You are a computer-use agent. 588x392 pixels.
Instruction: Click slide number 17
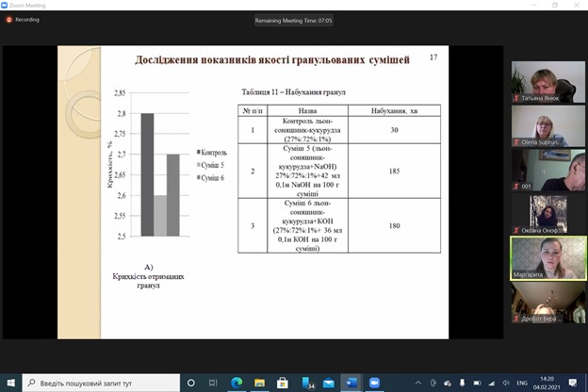point(433,57)
